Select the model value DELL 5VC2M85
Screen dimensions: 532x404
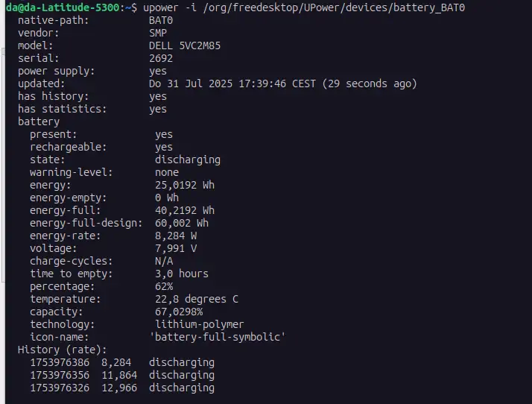pyautogui.click(x=185, y=45)
